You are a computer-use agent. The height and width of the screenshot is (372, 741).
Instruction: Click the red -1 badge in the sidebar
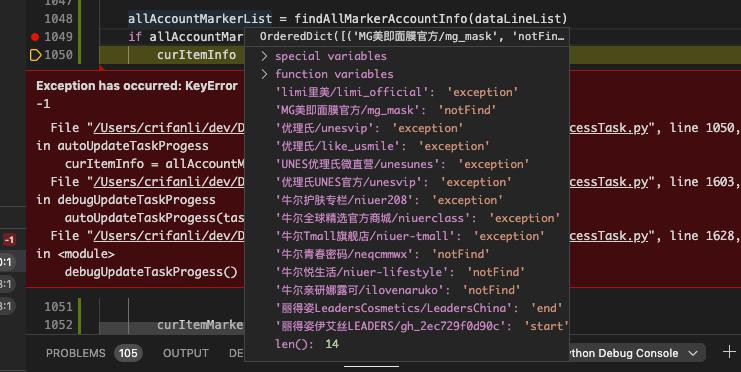(x=9, y=240)
